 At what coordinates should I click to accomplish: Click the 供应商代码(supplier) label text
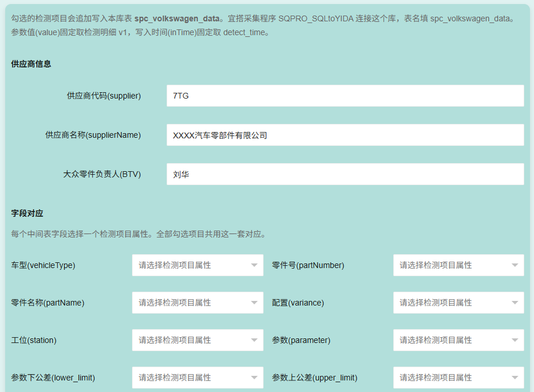104,96
